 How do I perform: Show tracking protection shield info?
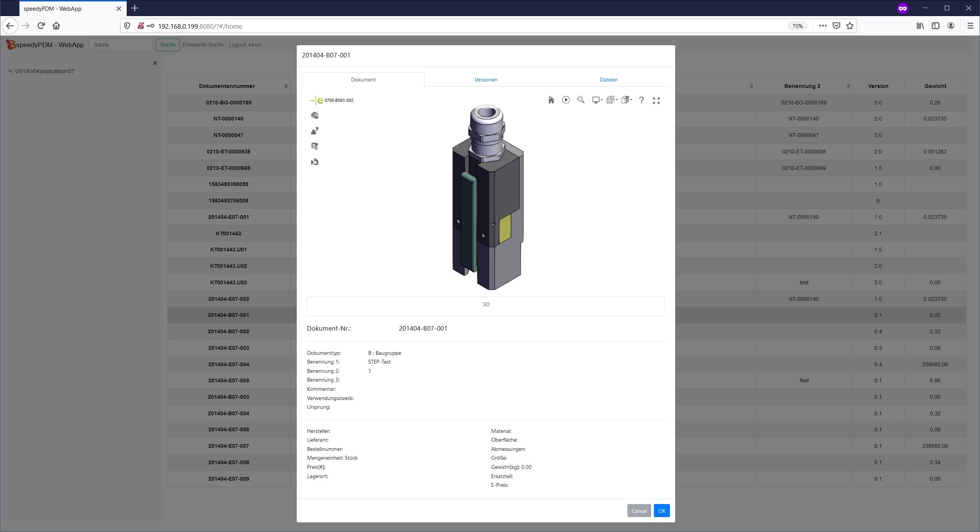point(127,26)
